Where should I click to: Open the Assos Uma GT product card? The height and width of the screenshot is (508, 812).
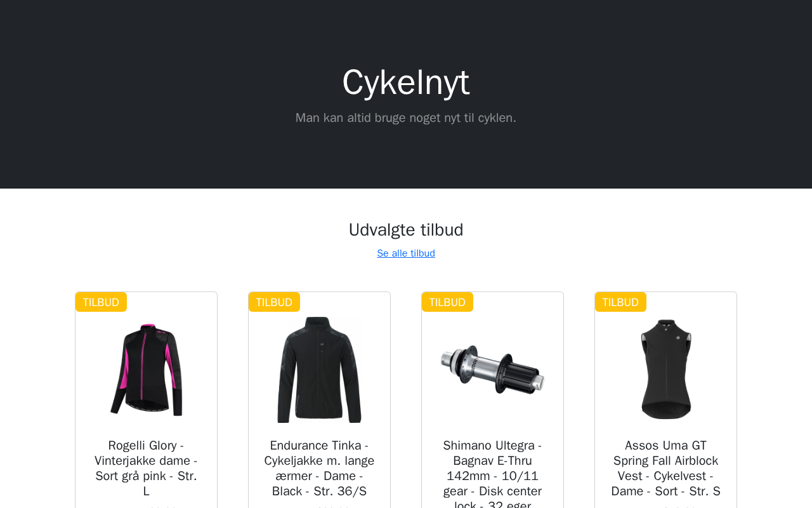[x=665, y=400]
